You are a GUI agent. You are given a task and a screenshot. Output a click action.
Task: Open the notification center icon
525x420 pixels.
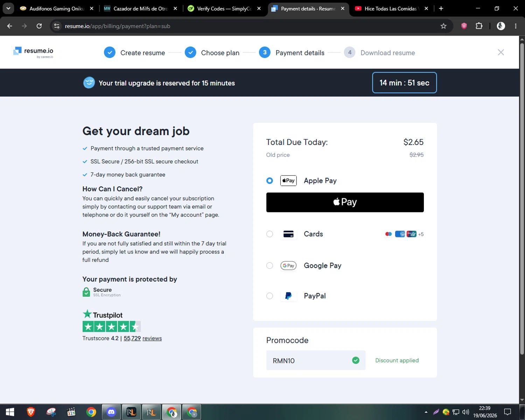point(507,412)
